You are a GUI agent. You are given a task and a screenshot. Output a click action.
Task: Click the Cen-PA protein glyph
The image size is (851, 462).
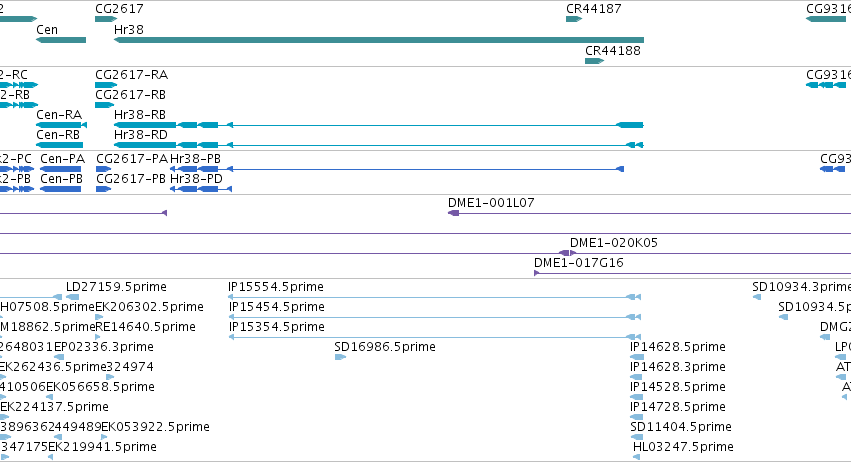click(x=60, y=169)
